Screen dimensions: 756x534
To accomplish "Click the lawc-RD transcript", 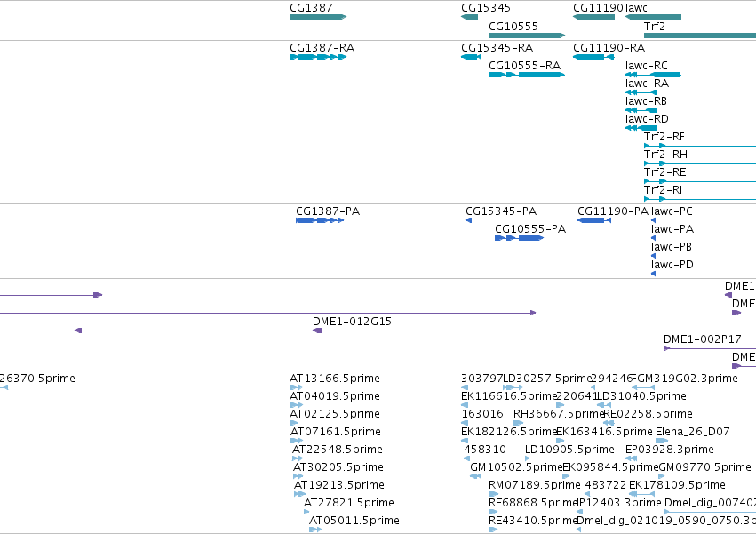I will tap(641, 128).
